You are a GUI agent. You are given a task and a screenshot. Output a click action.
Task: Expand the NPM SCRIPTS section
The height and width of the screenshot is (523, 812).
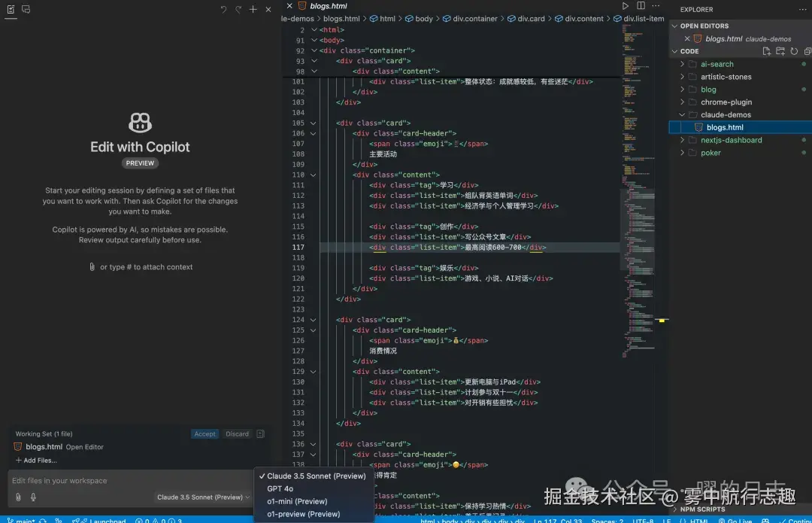point(702,509)
